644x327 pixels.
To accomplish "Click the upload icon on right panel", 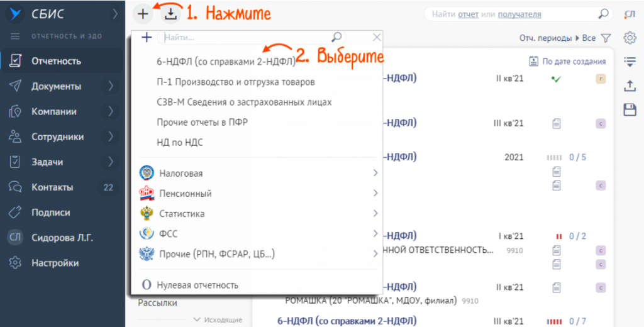I will pyautogui.click(x=630, y=86).
